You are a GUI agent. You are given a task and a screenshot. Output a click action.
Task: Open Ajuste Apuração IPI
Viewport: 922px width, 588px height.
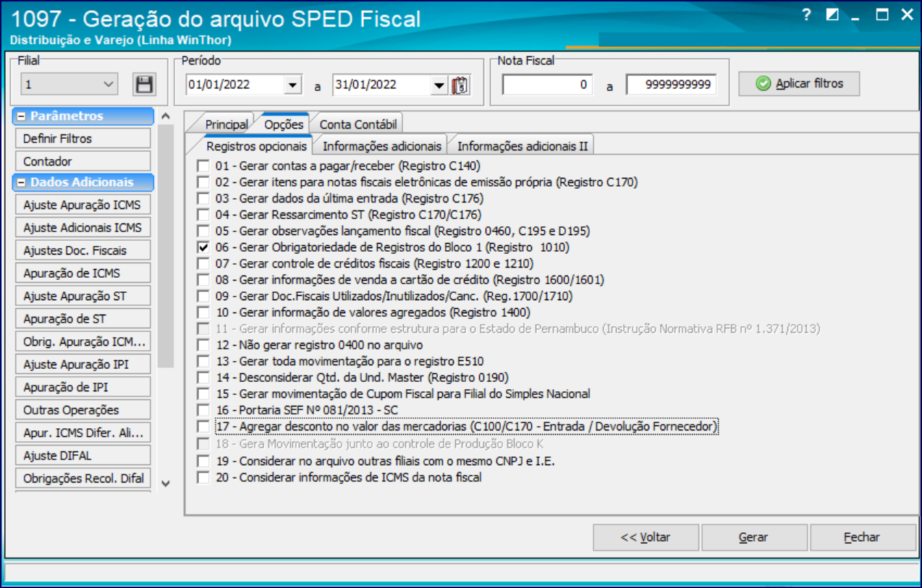coord(83,365)
